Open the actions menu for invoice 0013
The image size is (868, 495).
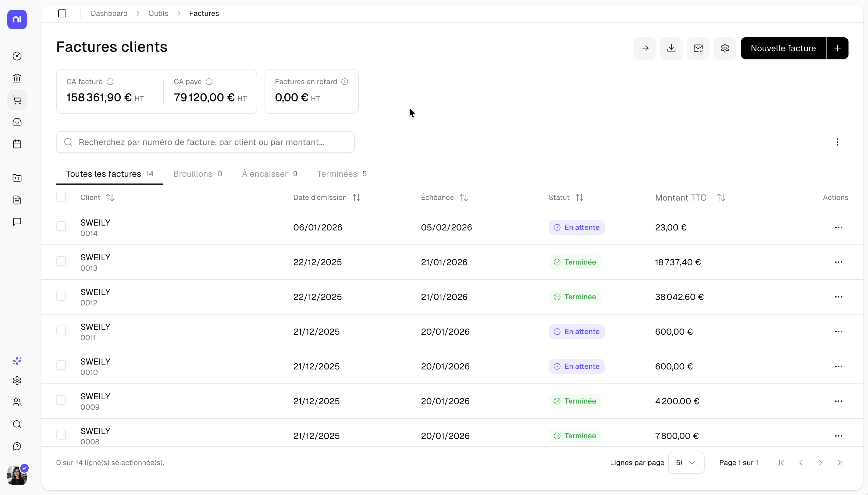coord(839,262)
